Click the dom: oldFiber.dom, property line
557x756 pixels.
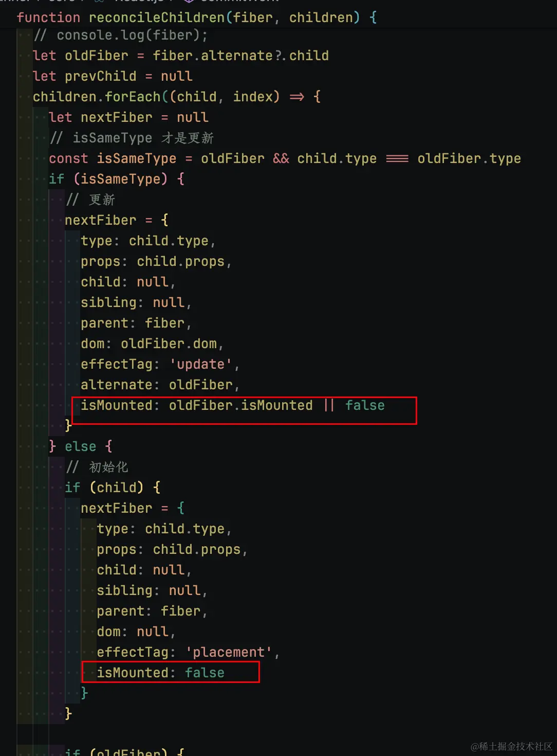tap(152, 344)
